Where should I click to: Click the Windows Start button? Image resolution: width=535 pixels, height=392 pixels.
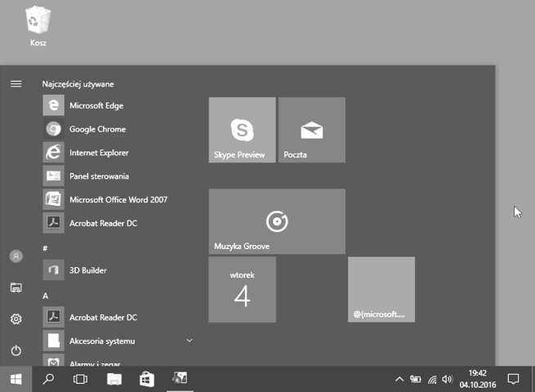click(x=16, y=379)
